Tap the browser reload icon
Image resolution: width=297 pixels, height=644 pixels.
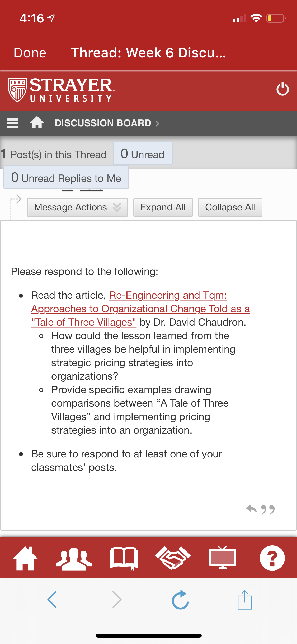click(180, 600)
